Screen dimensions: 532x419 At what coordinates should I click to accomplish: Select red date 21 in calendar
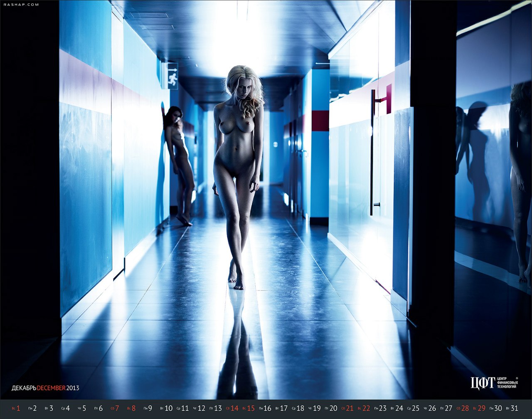350,408
